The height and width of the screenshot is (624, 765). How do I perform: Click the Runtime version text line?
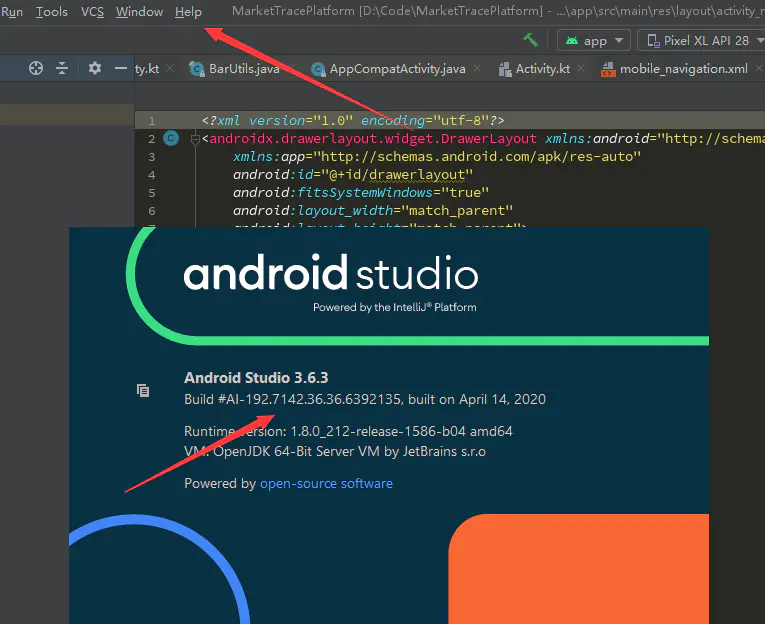pyautogui.click(x=348, y=431)
